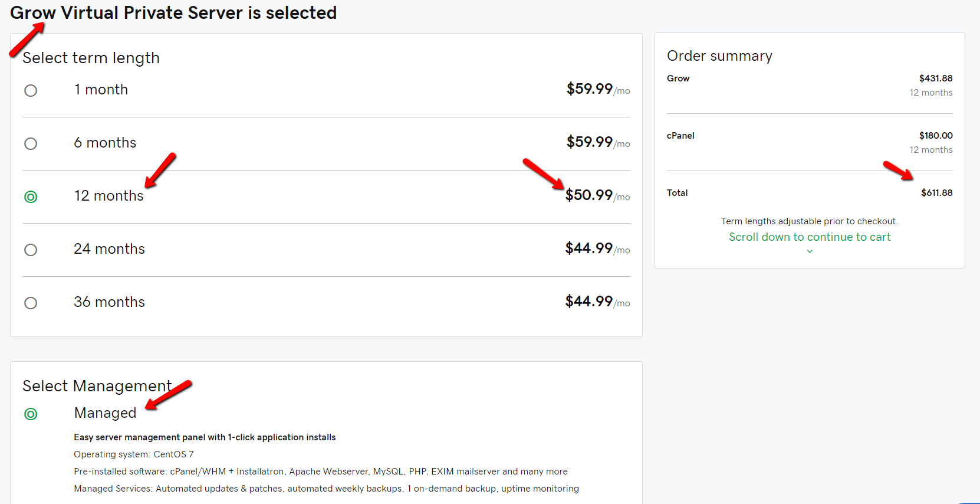Click the $611.88 total in order summary
Viewport: 980px width, 504px height.
(936, 193)
